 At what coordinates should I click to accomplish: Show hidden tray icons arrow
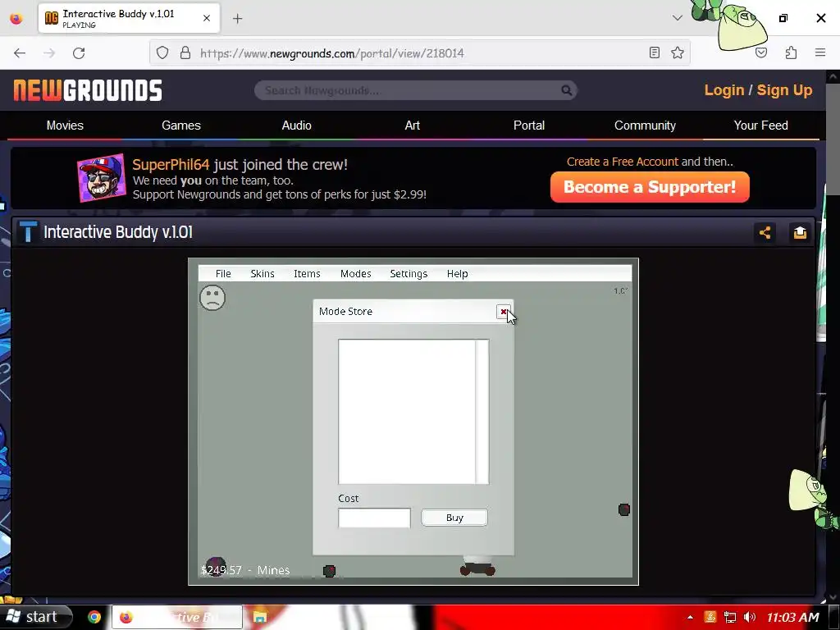coord(691,618)
